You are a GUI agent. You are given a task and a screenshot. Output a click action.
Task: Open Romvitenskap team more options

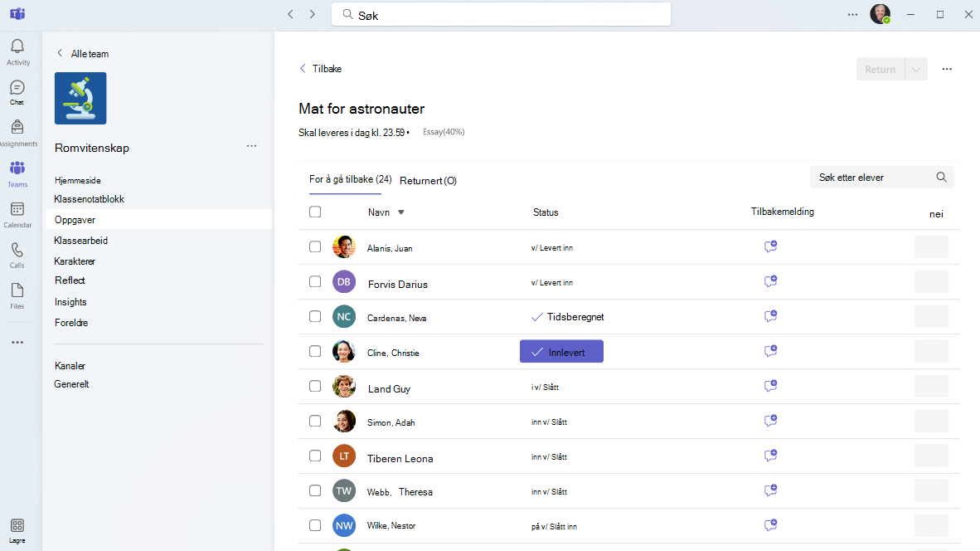pos(251,146)
